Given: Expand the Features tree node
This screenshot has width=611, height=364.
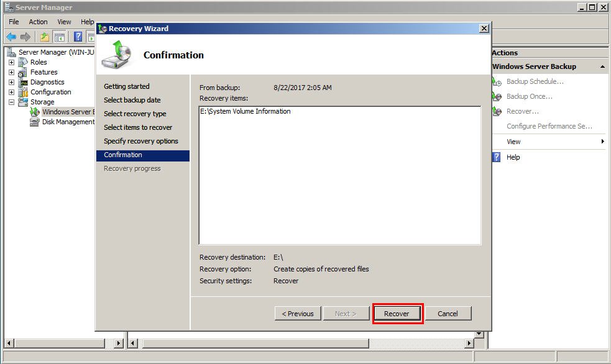Looking at the screenshot, I should click(x=11, y=73).
